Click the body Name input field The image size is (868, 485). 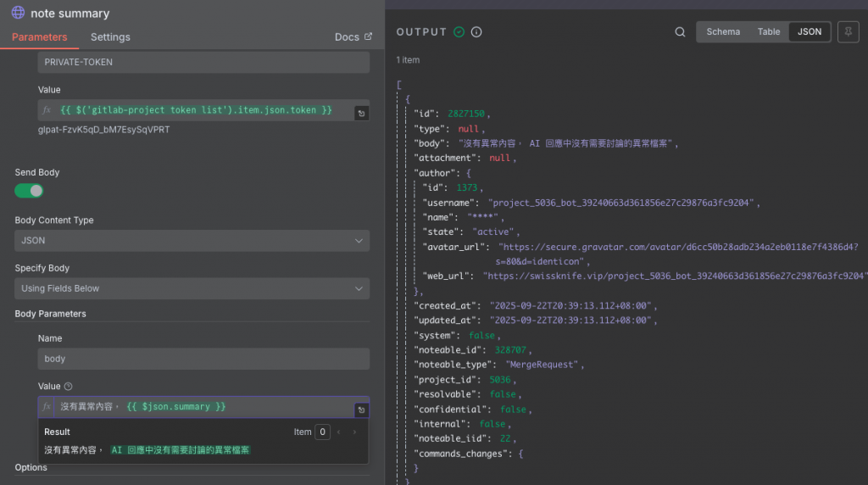point(203,359)
